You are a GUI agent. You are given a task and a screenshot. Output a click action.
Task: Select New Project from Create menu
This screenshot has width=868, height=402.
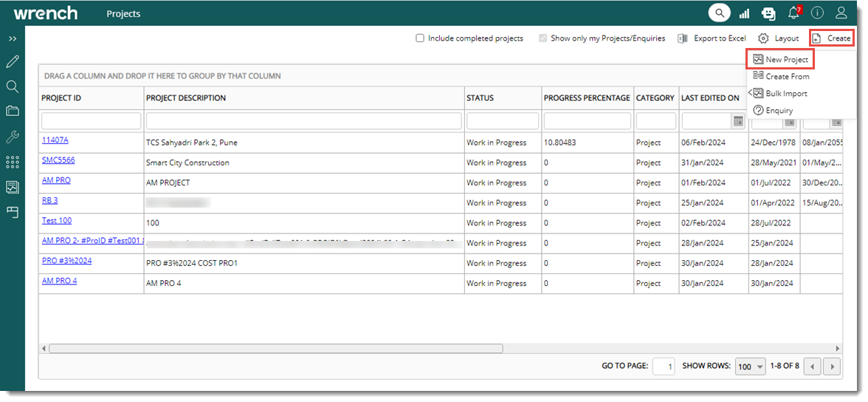781,59
